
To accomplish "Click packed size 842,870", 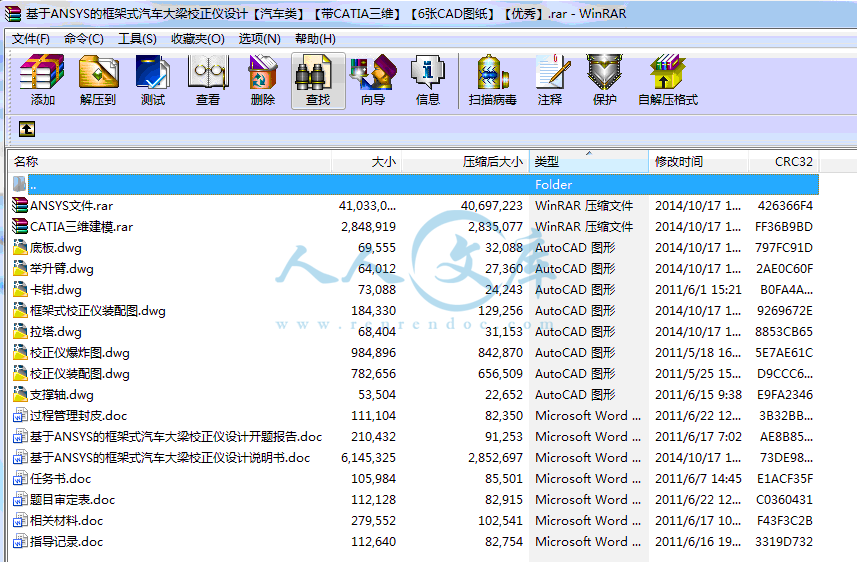I will point(500,353).
